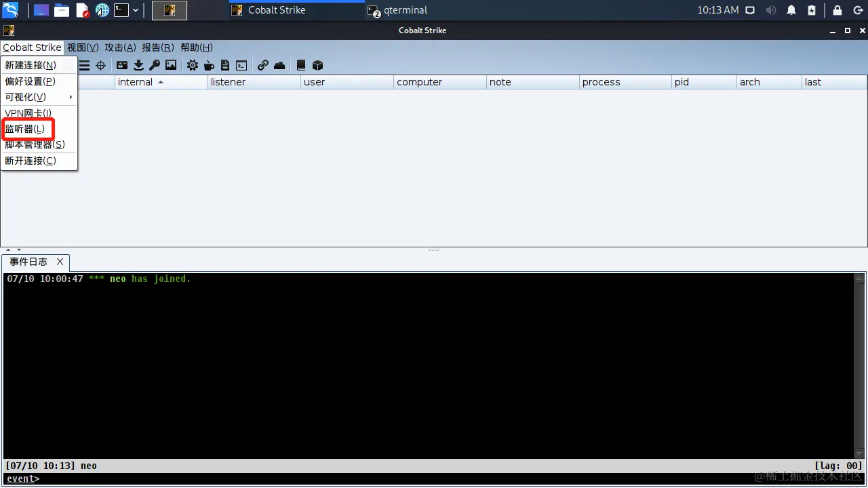This screenshot has width=868, height=488.
Task: Open scripted web delivery terminal icon
Action: coord(241,65)
